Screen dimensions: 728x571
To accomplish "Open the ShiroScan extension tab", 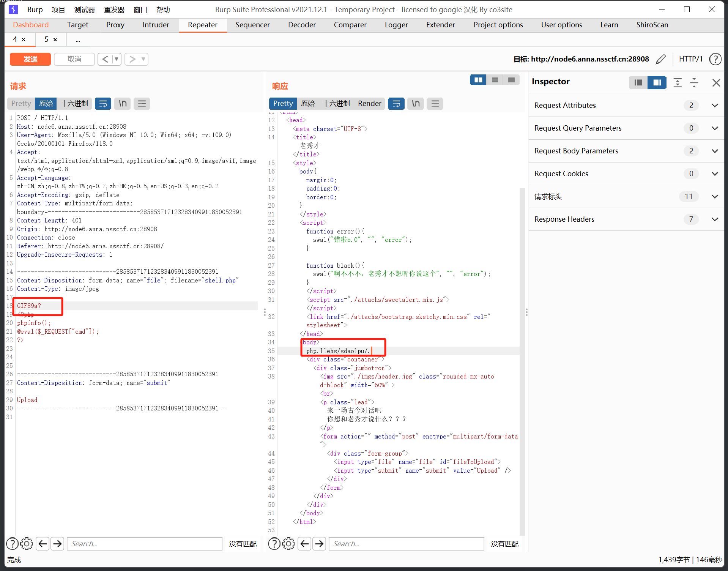I will tap(652, 25).
